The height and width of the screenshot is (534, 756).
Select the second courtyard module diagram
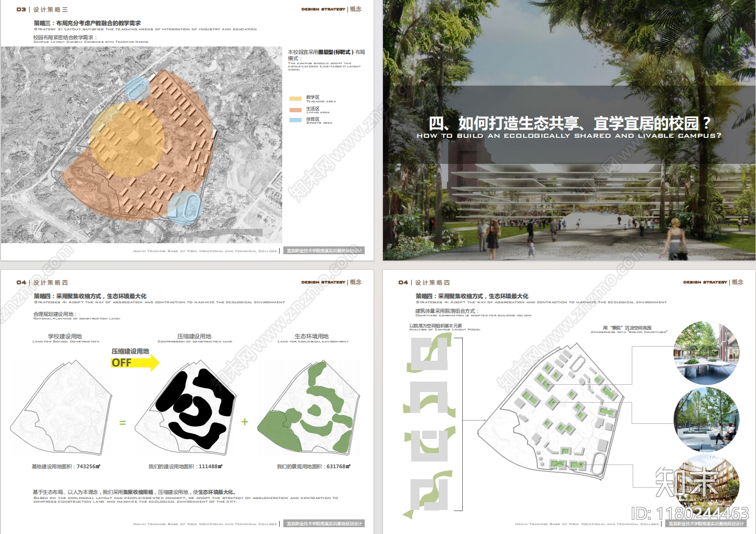point(429,400)
